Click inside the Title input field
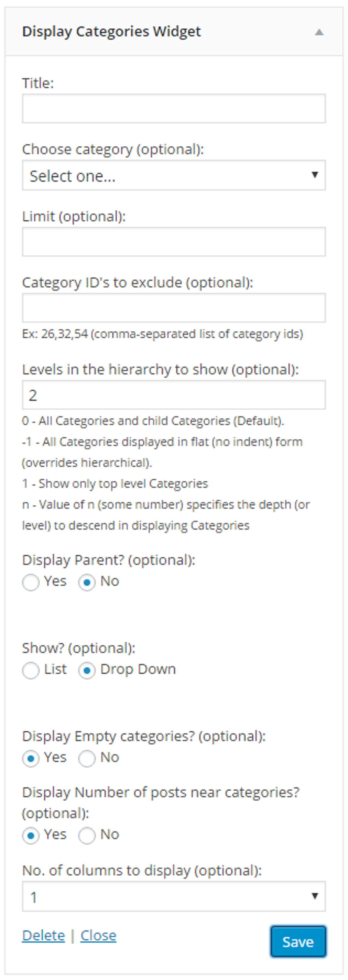The width and height of the screenshot is (348, 980). [x=173, y=108]
